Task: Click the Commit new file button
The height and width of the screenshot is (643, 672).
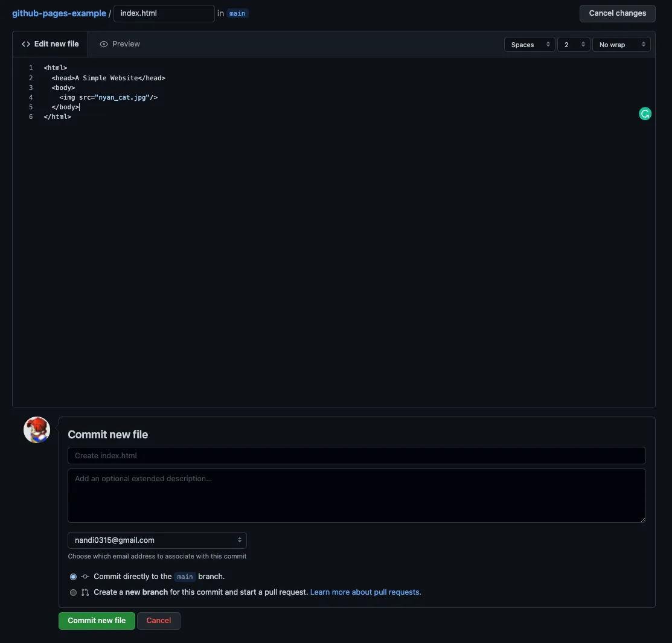Action: click(x=96, y=620)
